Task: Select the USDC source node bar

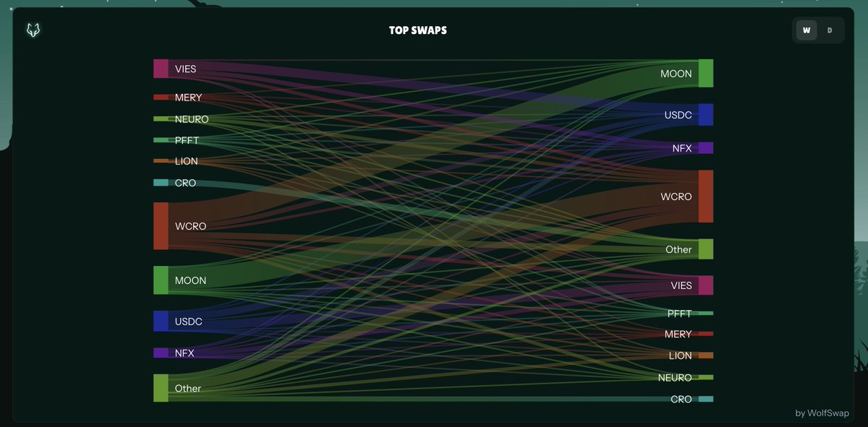Action: click(161, 321)
